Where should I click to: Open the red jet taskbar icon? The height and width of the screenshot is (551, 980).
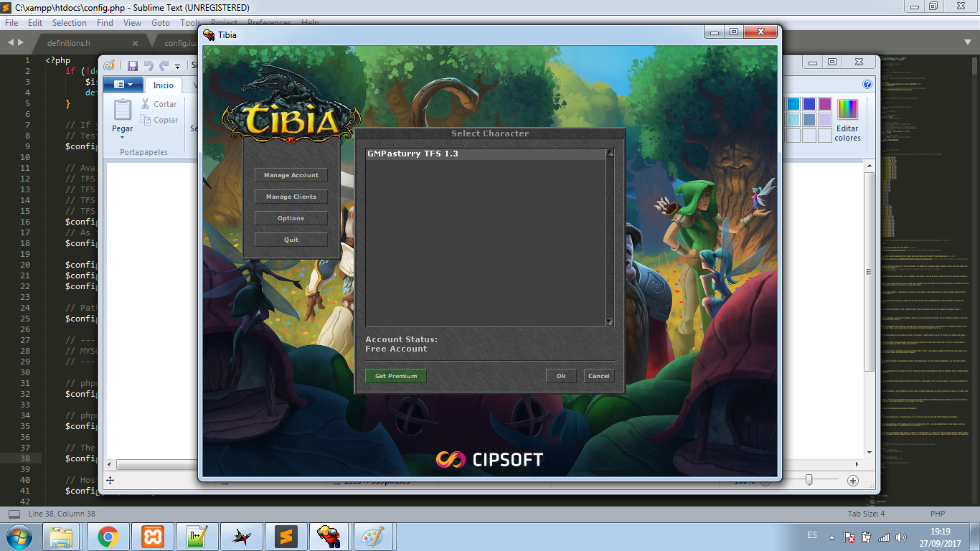pyautogui.click(x=242, y=537)
